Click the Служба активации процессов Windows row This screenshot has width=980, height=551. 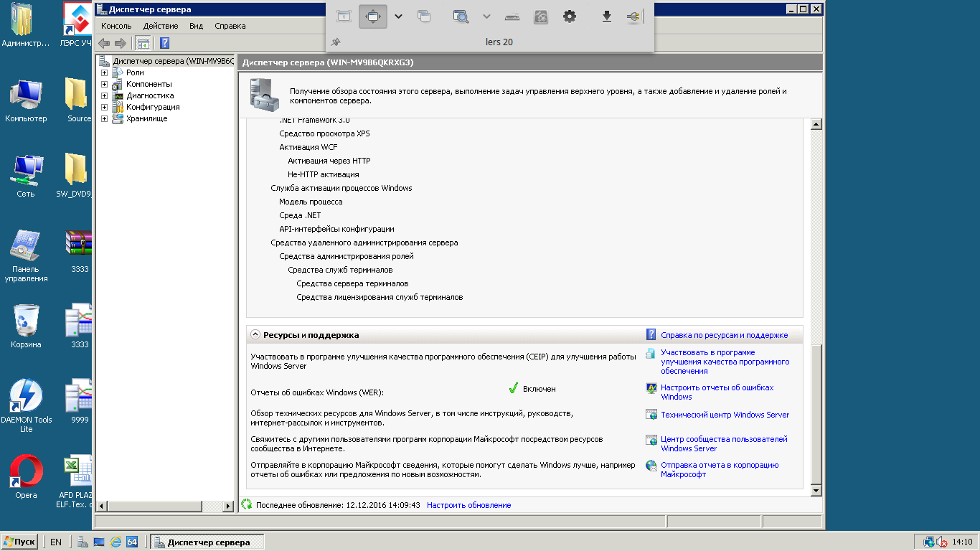click(341, 188)
